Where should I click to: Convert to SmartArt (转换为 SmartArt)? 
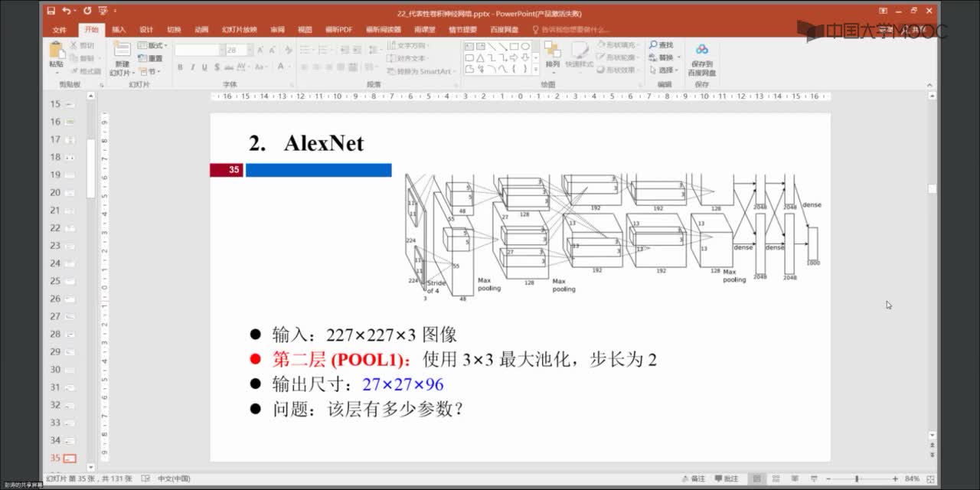point(420,71)
